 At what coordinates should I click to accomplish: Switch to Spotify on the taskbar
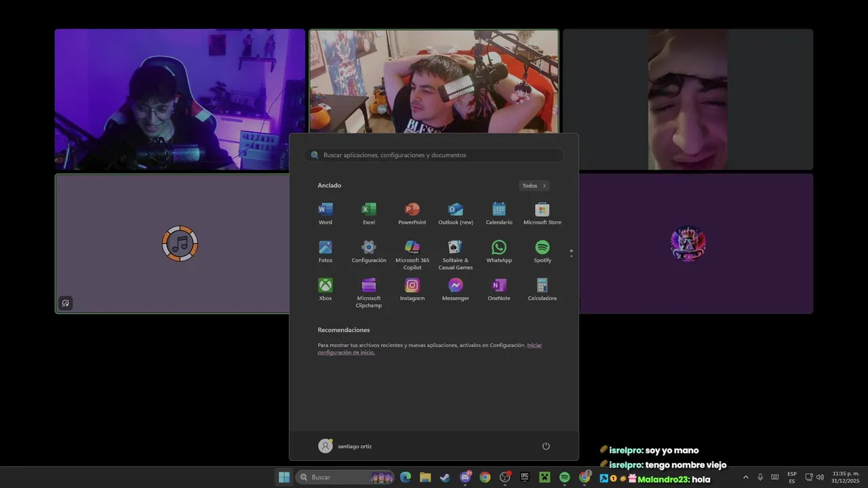point(564,477)
